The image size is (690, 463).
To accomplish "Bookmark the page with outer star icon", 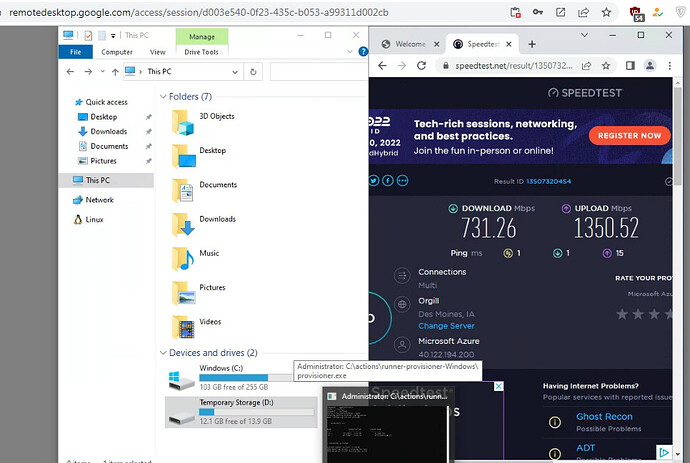I will click(606, 13).
